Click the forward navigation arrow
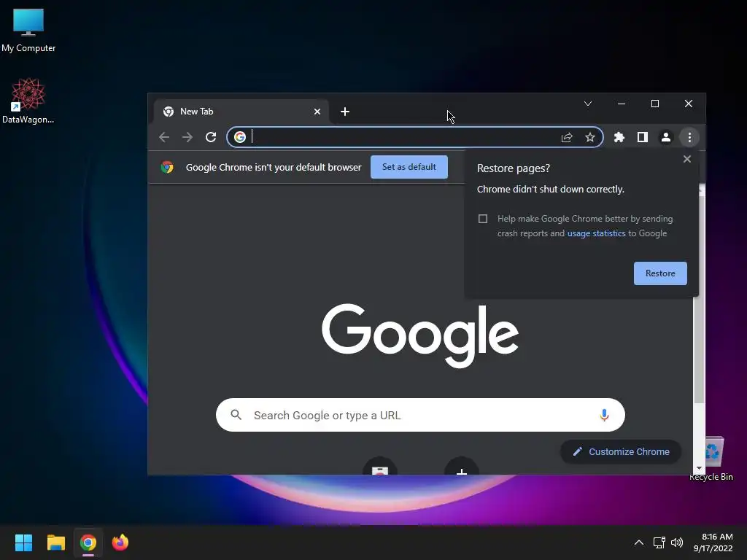Image resolution: width=747 pixels, height=560 pixels. (187, 138)
